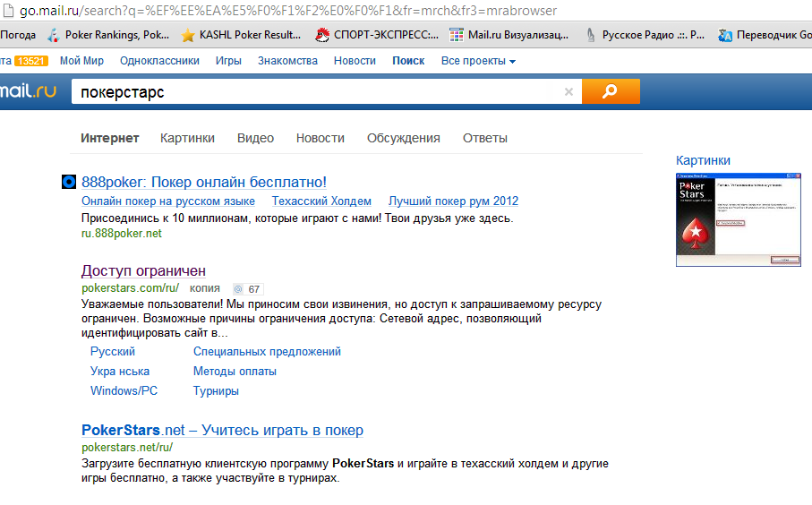Open the Ответы search tab
This screenshot has width=812, height=505.
coord(484,138)
